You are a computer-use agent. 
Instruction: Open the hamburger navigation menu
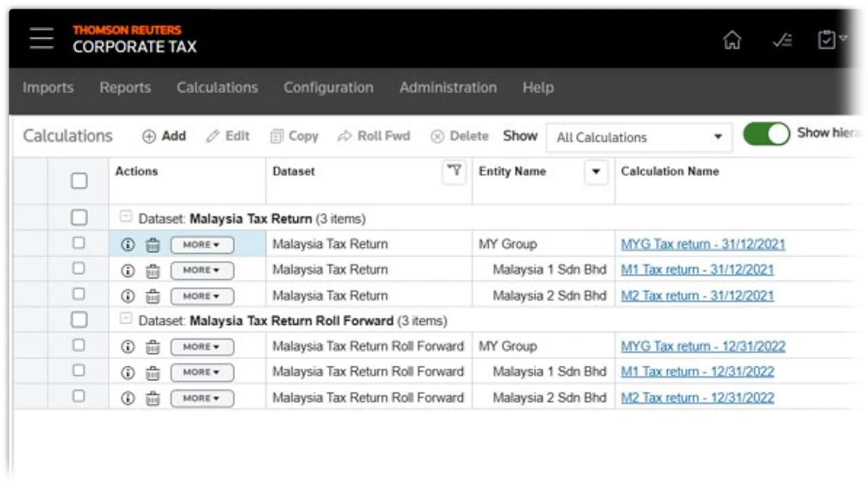[x=41, y=39]
